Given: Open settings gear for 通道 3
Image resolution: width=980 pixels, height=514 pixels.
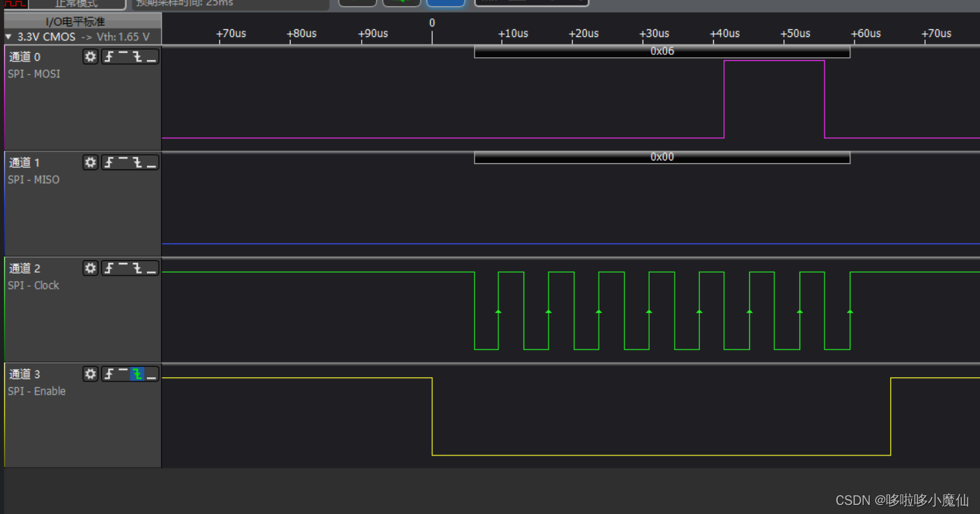Looking at the screenshot, I should click(x=91, y=375).
